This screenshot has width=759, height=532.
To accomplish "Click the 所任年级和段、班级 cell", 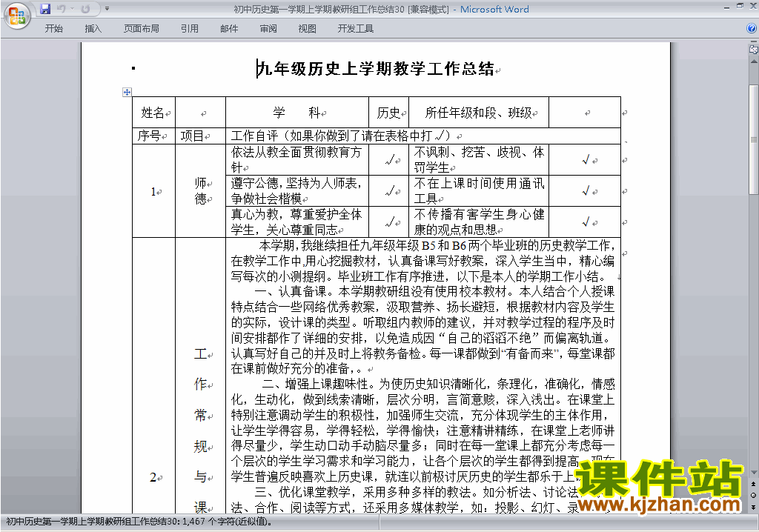I will tap(479, 113).
